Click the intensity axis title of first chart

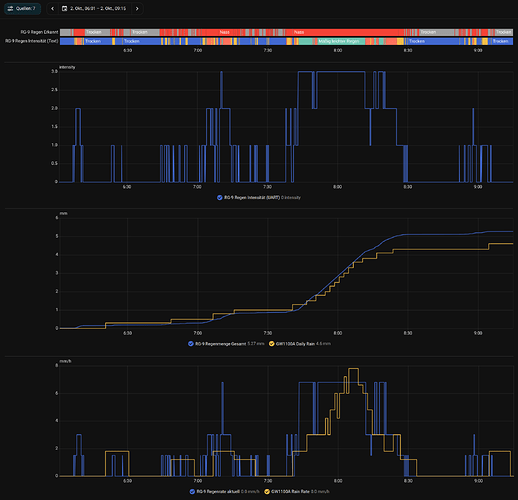[67, 67]
